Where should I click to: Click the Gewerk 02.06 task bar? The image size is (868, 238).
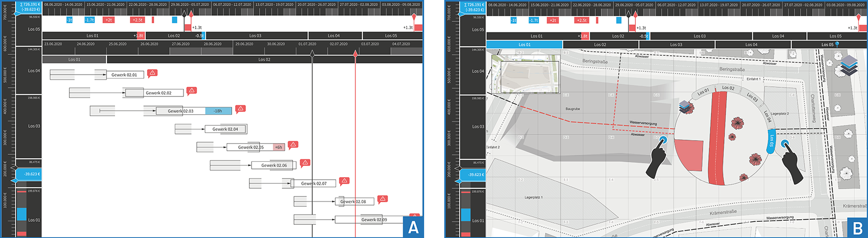(274, 165)
